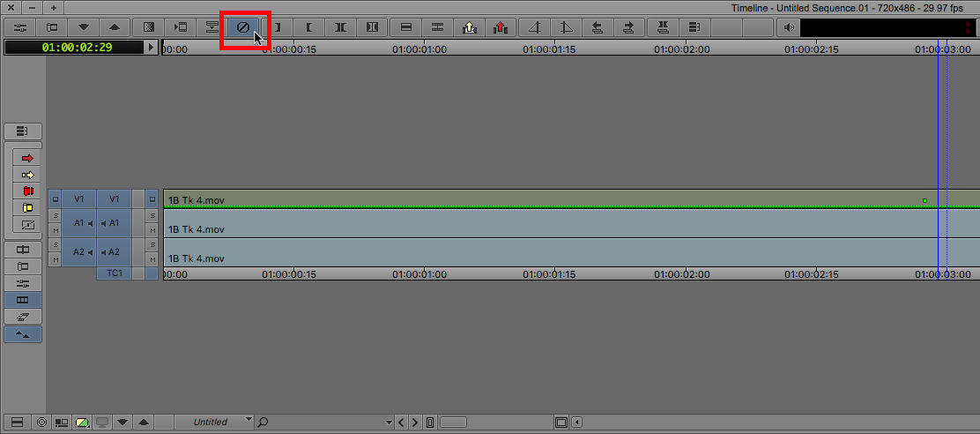Click the red Overwrite arrow button
This screenshot has height=434, width=980.
501,27
